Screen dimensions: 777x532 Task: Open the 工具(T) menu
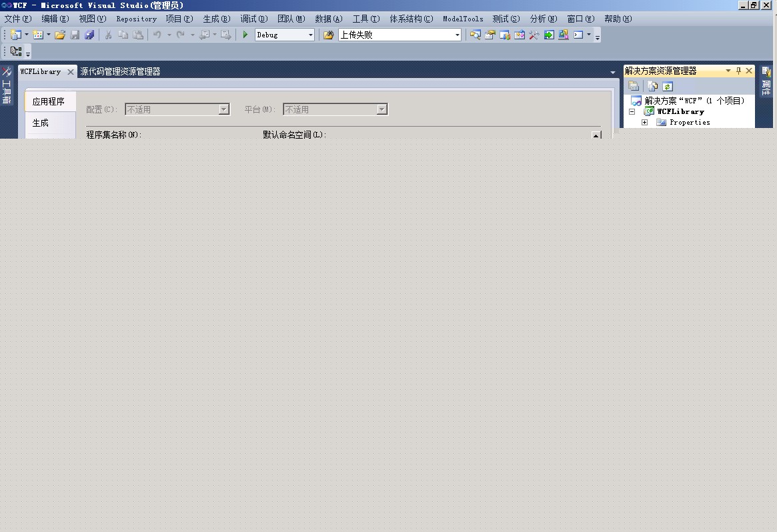tap(365, 19)
